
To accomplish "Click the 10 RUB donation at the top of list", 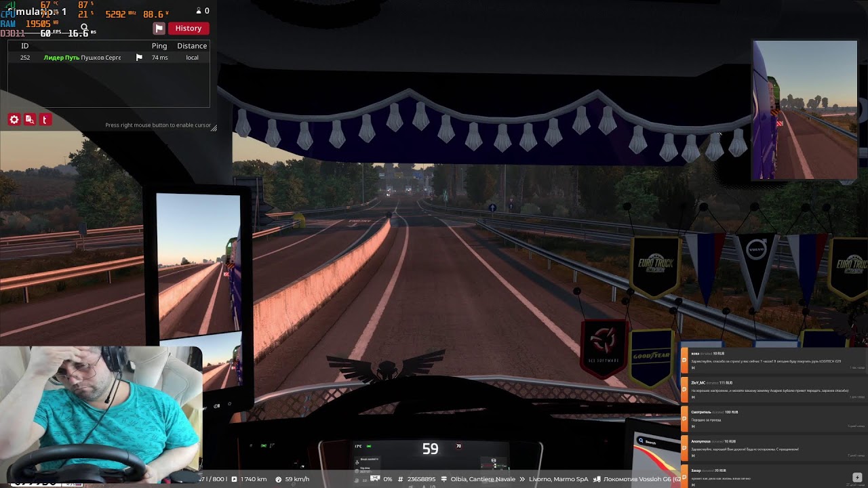I will [x=773, y=361].
